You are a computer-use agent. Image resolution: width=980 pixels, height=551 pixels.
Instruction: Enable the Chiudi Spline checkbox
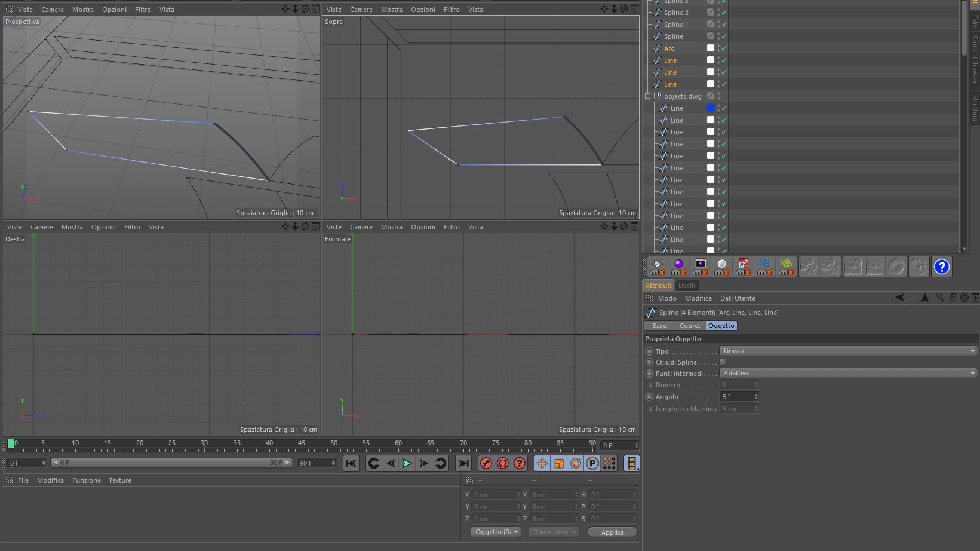click(x=723, y=362)
